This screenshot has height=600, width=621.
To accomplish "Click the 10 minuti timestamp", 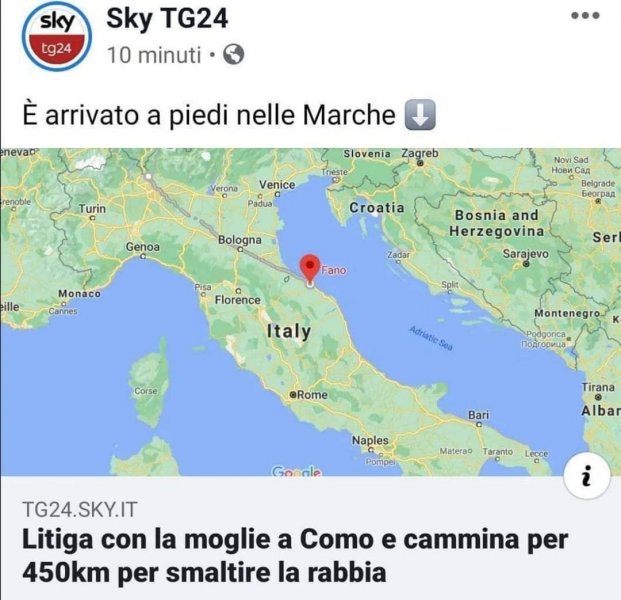I will (x=154, y=55).
